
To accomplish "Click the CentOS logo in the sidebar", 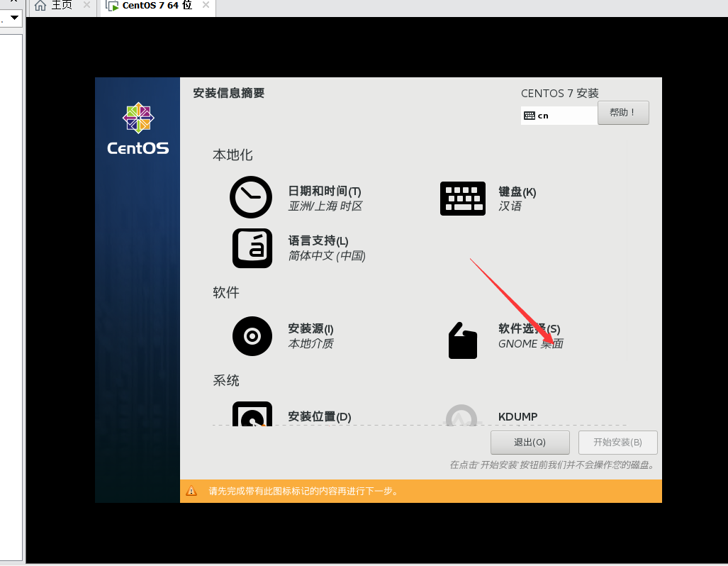I will click(138, 128).
